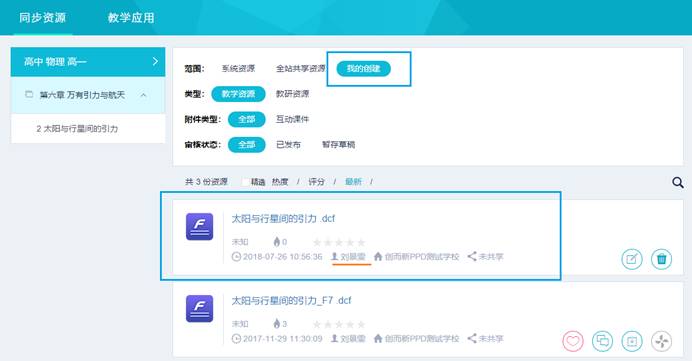Click the file icon of 太阳与行星间的引力_F7 .dcf
The width and height of the screenshot is (692, 361).
coord(199,308)
